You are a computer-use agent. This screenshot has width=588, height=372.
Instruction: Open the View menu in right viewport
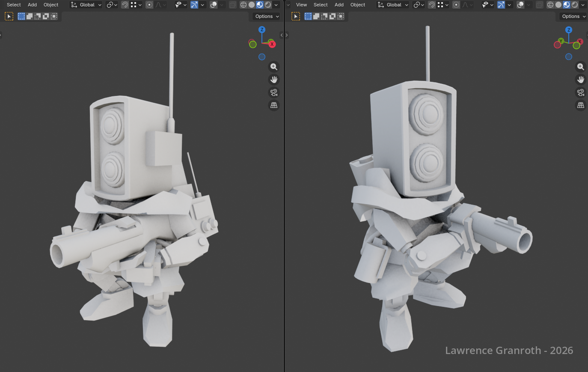[301, 5]
